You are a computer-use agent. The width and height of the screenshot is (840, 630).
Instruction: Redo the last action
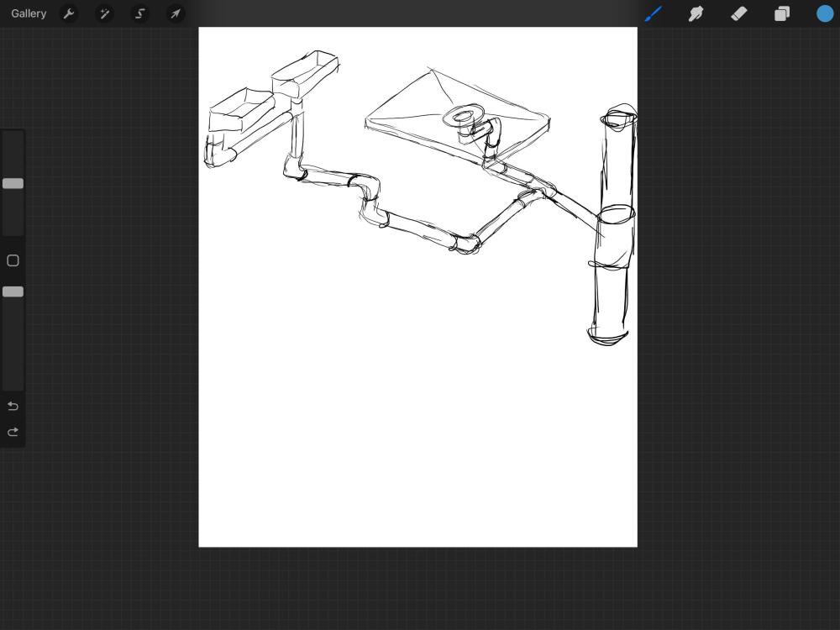tap(13, 432)
